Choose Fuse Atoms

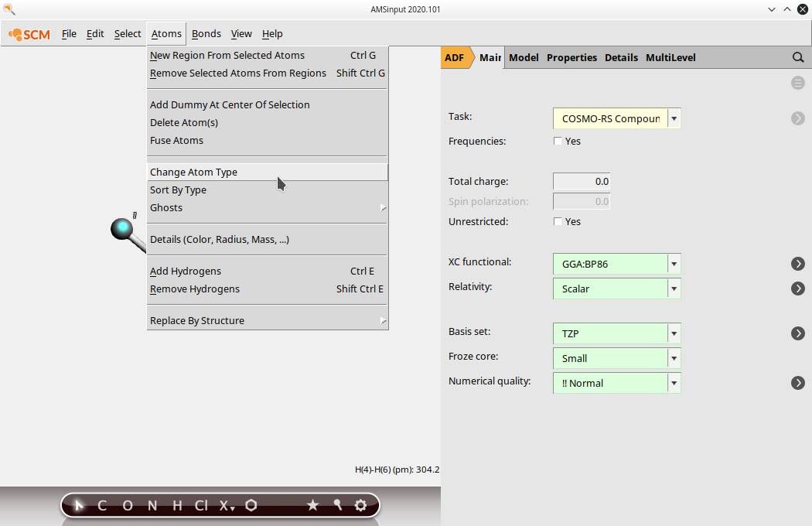tap(268, 141)
